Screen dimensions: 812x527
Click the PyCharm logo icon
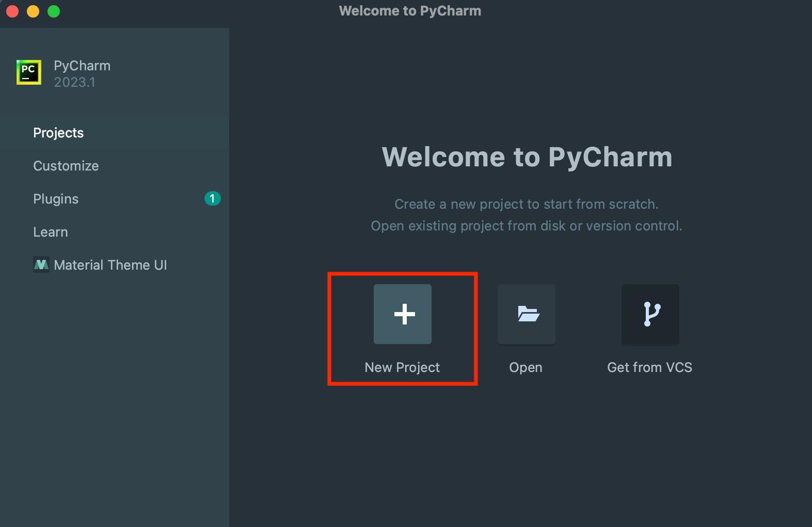point(29,72)
